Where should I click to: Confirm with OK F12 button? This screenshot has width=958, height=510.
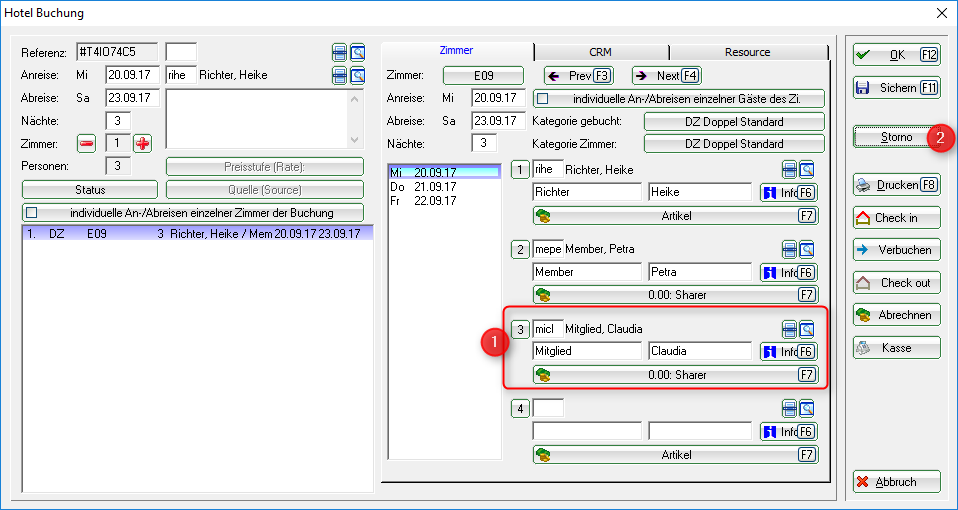[x=896, y=55]
